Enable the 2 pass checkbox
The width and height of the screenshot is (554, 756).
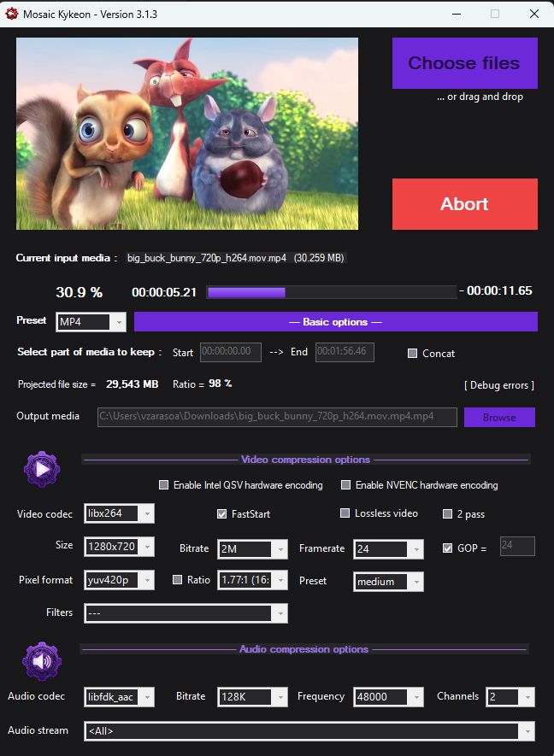pyautogui.click(x=448, y=514)
